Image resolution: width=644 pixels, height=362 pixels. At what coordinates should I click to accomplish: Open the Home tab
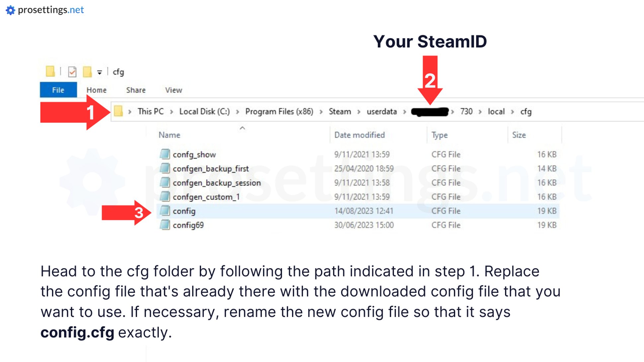coord(96,90)
